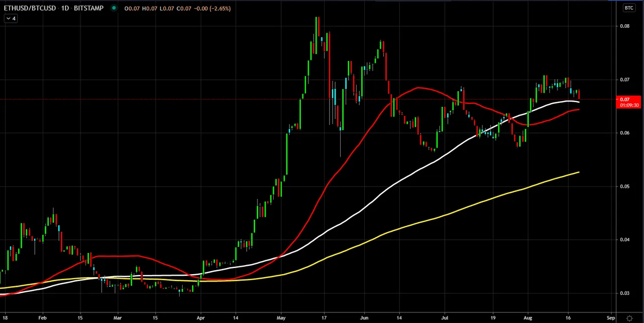Click the Apr date on time axis

(201, 318)
